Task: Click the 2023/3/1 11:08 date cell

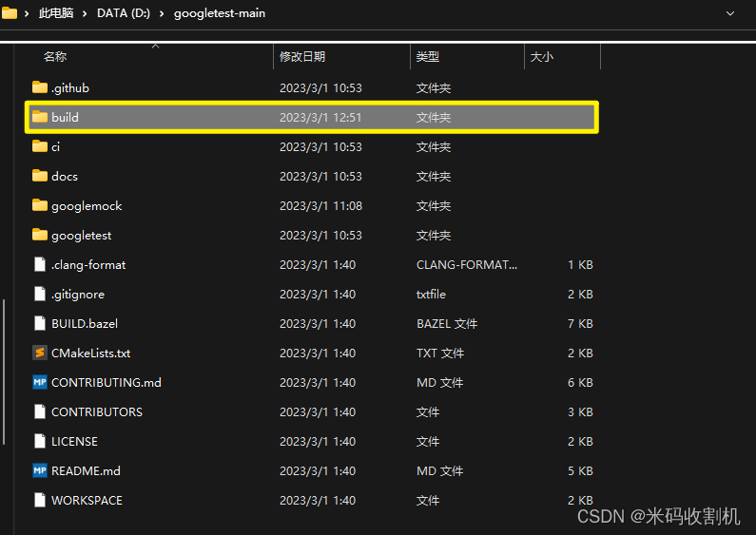Action: point(320,206)
